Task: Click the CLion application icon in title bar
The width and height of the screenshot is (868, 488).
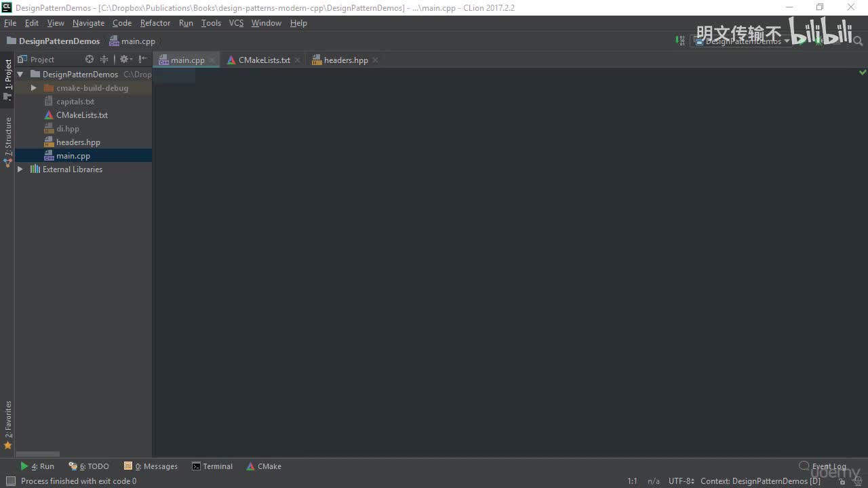Action: click(7, 7)
